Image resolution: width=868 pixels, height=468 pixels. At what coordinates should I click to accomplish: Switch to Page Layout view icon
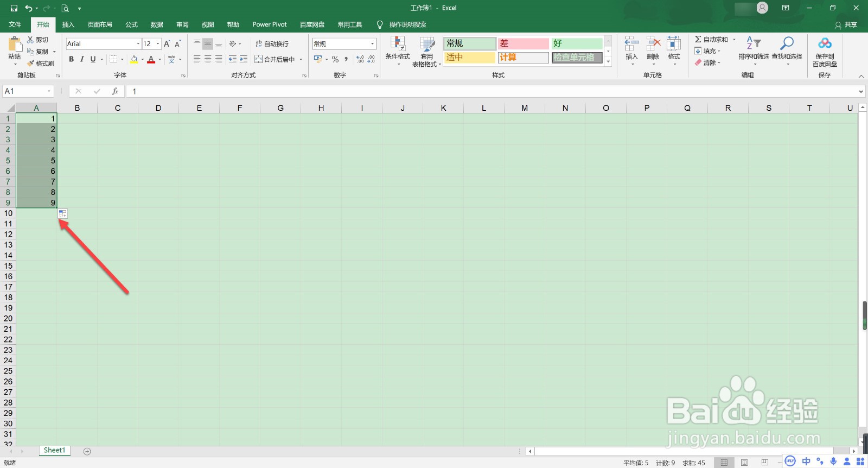pyautogui.click(x=744, y=463)
